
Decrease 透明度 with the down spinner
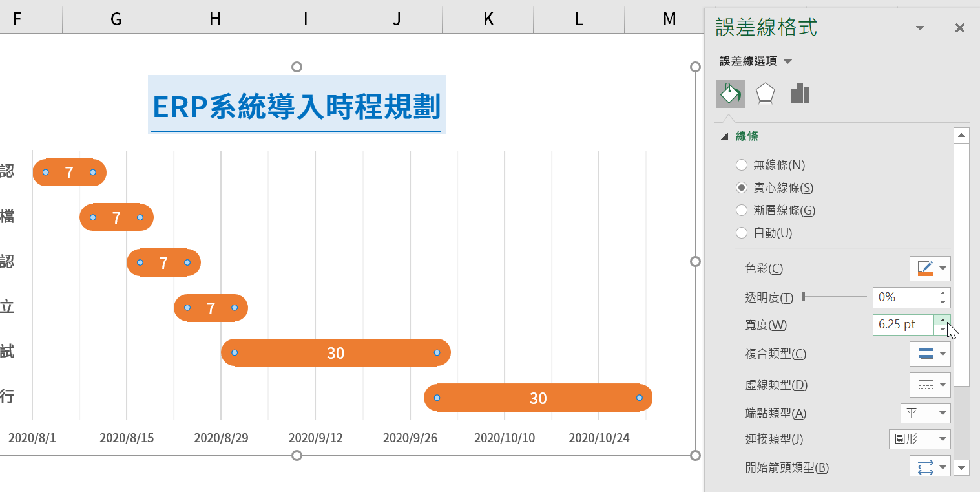[943, 302]
